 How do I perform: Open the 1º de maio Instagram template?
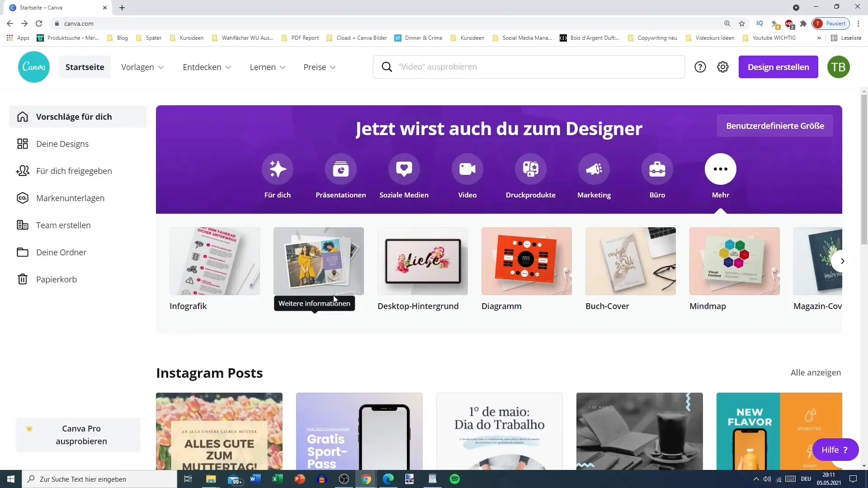500,431
